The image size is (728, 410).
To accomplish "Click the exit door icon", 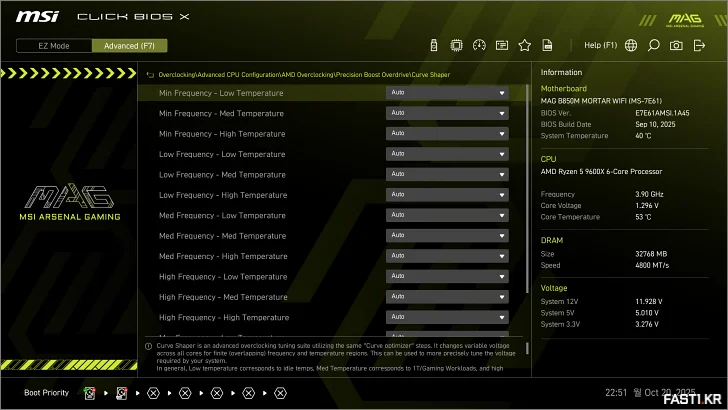I will click(699, 46).
